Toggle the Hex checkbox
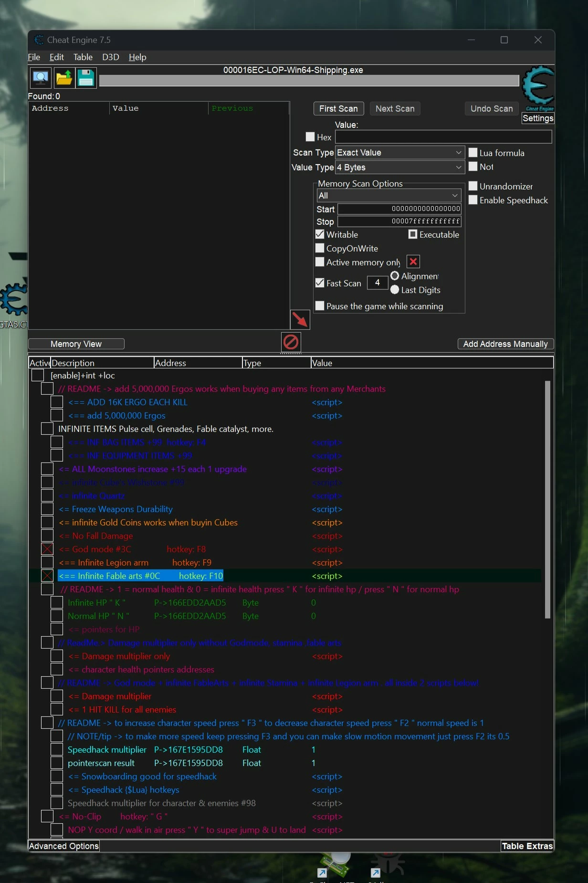Screen dimensions: 588x883 click(x=310, y=137)
